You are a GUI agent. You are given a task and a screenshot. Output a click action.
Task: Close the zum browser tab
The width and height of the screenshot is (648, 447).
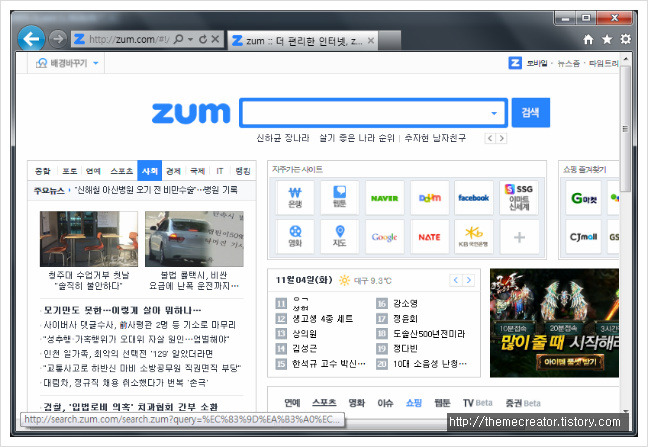(x=371, y=40)
